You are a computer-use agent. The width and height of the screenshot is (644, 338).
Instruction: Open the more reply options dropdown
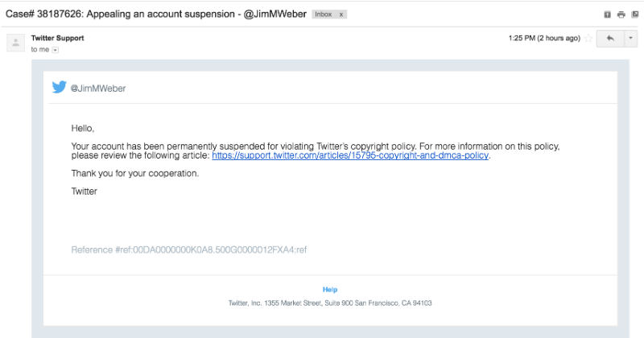(630, 39)
